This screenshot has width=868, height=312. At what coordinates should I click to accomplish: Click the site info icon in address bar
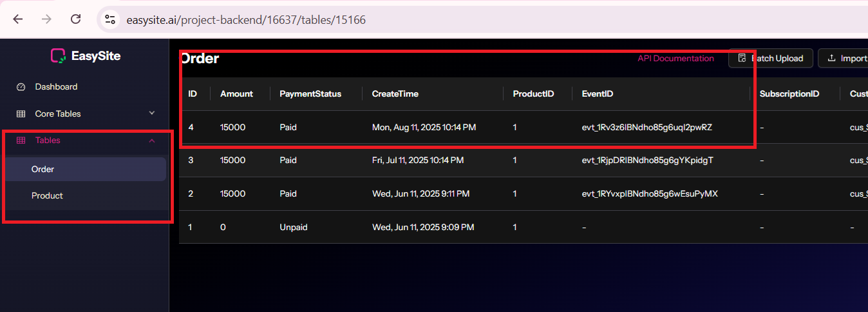click(110, 19)
